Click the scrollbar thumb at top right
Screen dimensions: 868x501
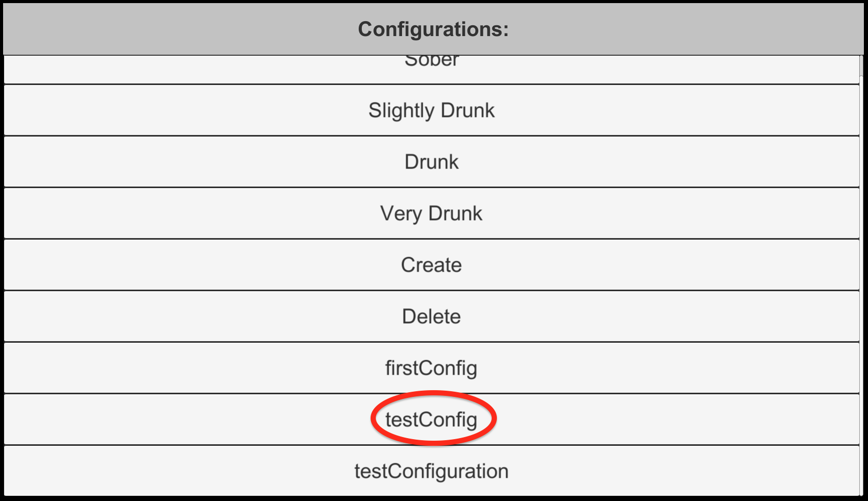click(861, 66)
